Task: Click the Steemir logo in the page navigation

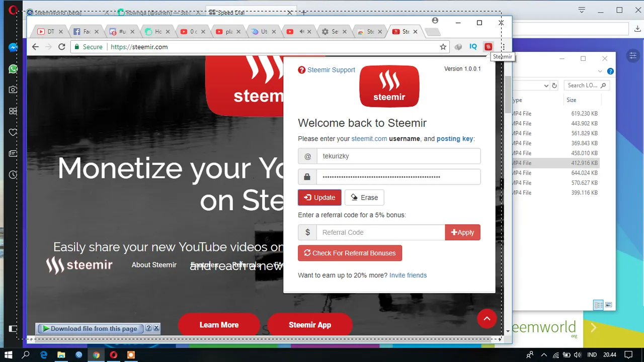Action: coord(79,265)
